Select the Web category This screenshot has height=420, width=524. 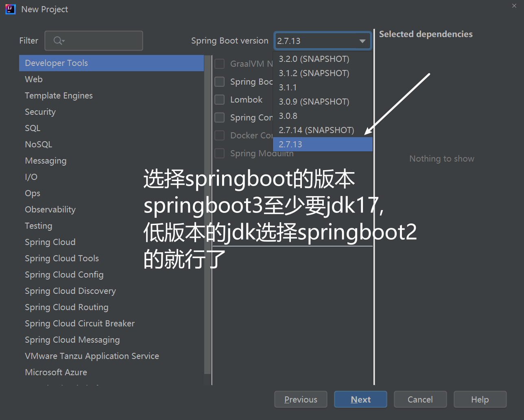[111, 79]
